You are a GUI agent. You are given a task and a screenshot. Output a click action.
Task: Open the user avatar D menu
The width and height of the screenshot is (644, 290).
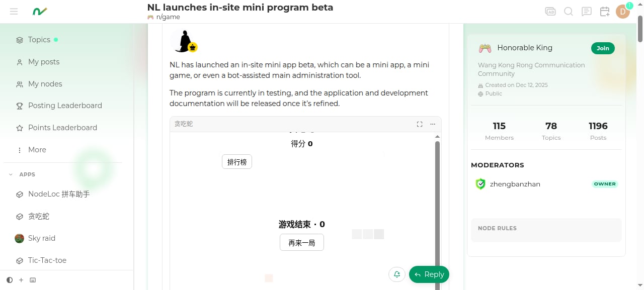point(623,11)
